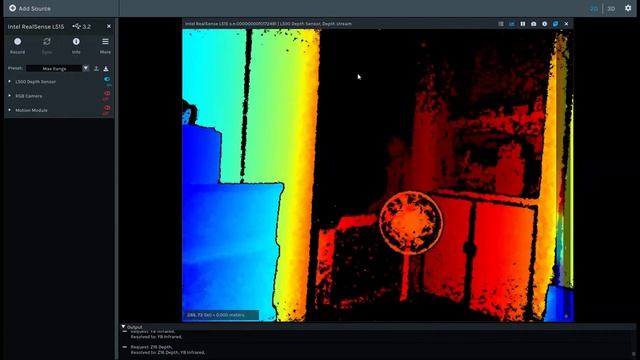Screen dimensions: 640x360
Task: Switch to 2D view
Action: [x=594, y=9]
